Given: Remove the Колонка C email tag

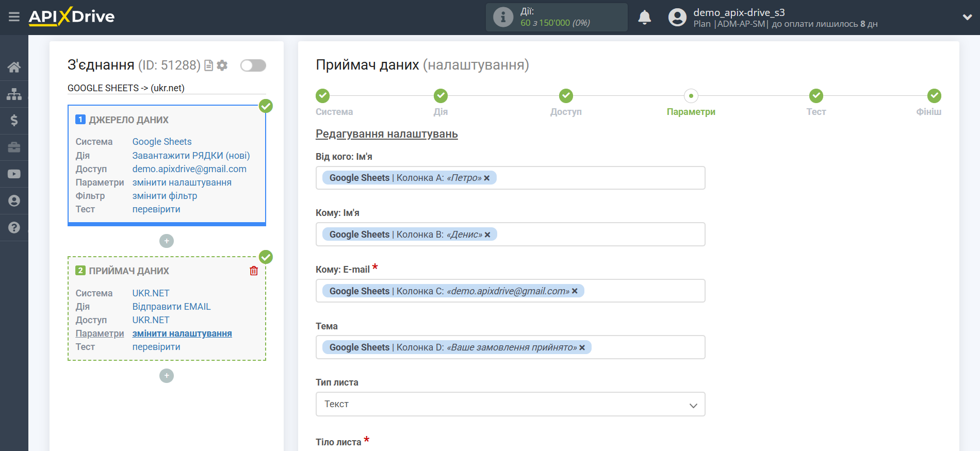Looking at the screenshot, I should (x=575, y=291).
